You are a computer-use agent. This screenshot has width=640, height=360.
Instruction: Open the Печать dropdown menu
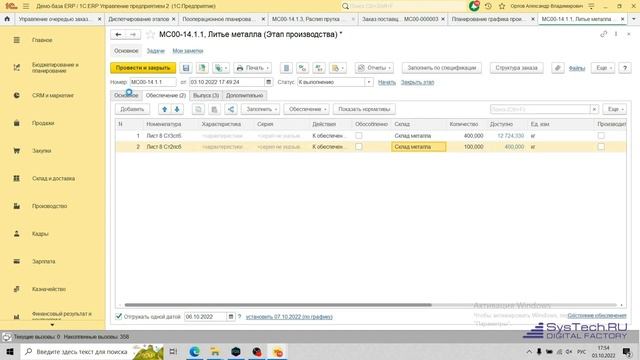(x=253, y=68)
